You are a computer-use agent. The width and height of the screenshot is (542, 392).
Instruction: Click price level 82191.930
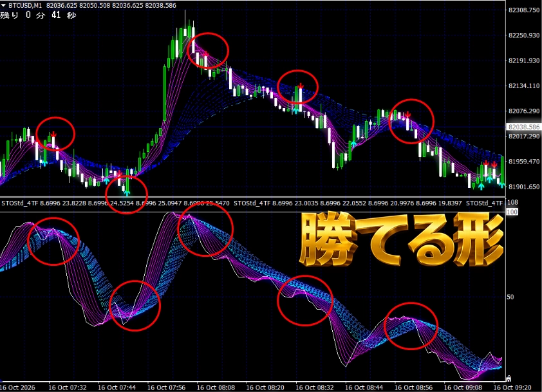click(x=524, y=61)
